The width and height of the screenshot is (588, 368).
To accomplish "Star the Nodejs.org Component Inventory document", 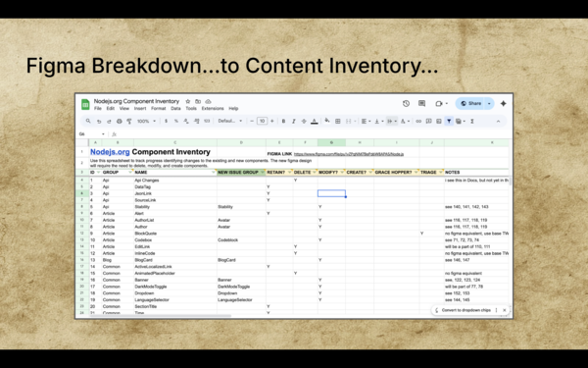I will tap(188, 101).
